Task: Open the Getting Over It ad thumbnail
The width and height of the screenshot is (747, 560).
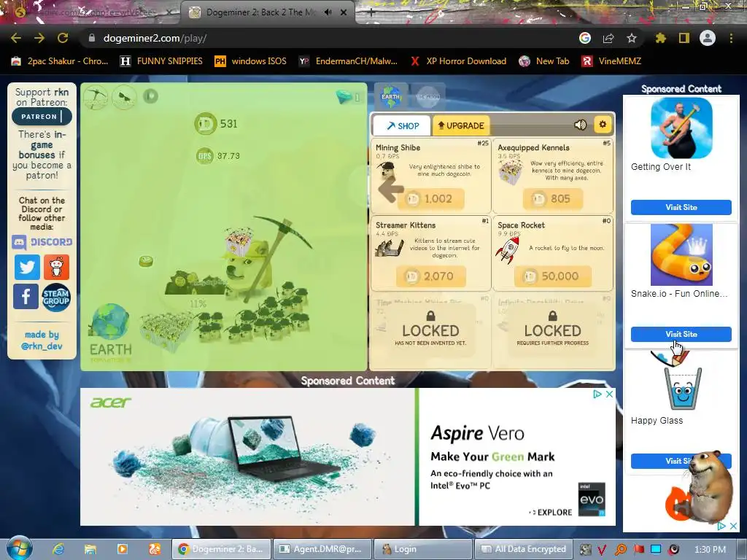Action: [681, 128]
